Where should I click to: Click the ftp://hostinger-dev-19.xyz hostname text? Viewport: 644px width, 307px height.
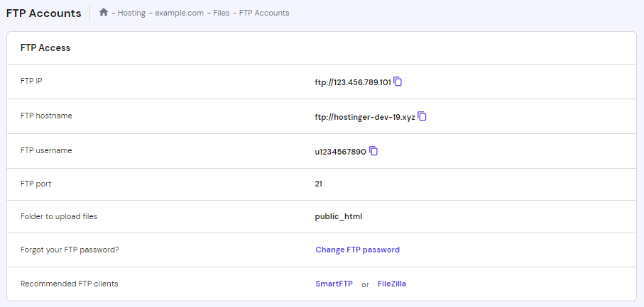pyautogui.click(x=365, y=116)
